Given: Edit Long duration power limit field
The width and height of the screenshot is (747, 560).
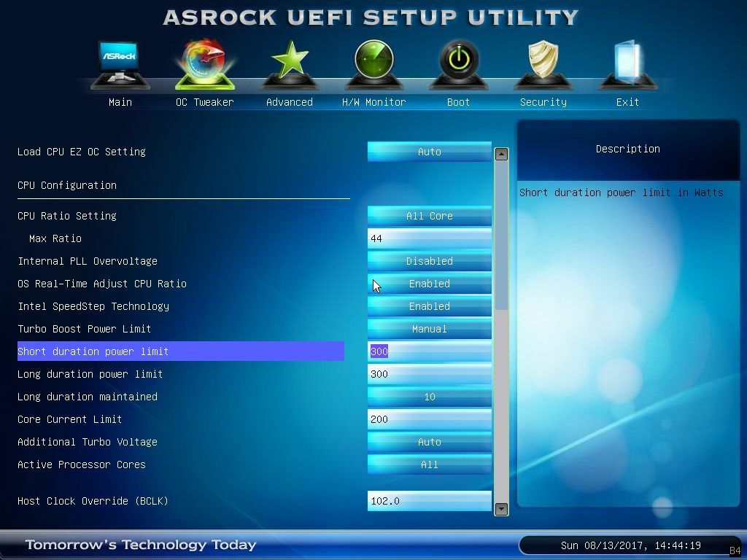Looking at the screenshot, I should pyautogui.click(x=429, y=374).
